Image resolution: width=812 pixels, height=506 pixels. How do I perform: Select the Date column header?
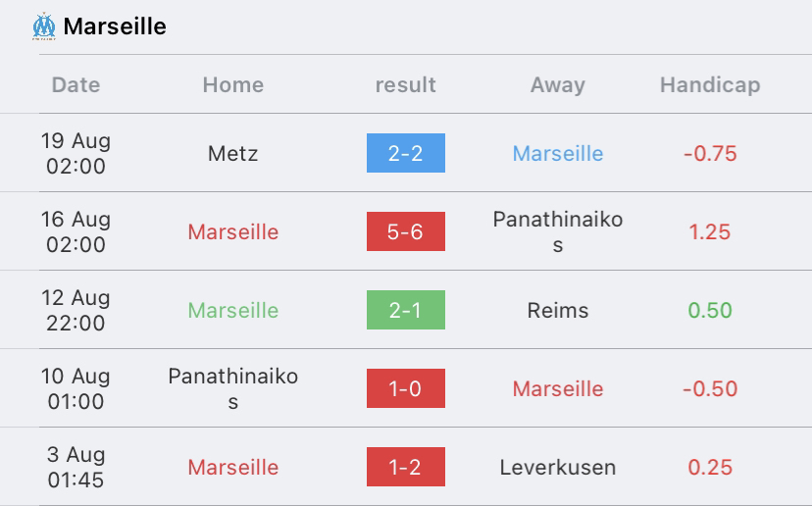tap(76, 84)
